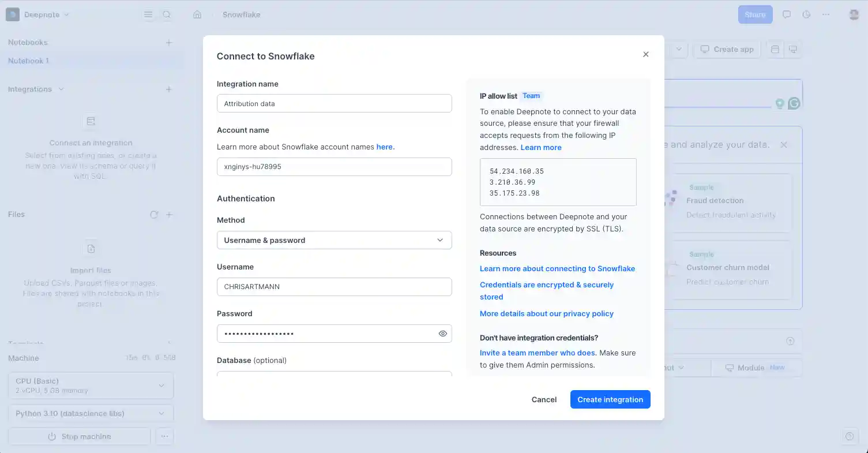Expand the CPU (Basic) machine selector
This screenshot has height=453, width=868.
pyautogui.click(x=91, y=385)
